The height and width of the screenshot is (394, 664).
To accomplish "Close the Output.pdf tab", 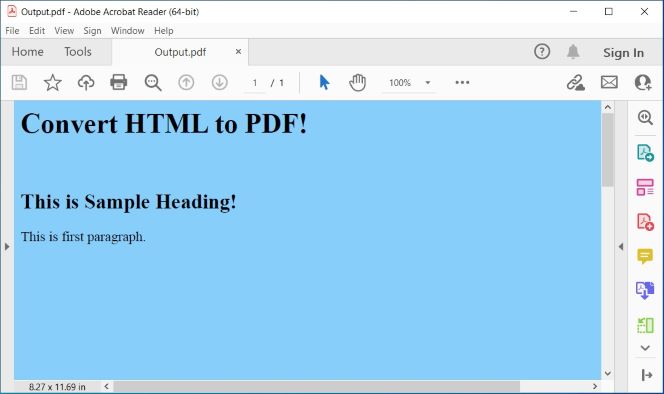I will tap(238, 51).
